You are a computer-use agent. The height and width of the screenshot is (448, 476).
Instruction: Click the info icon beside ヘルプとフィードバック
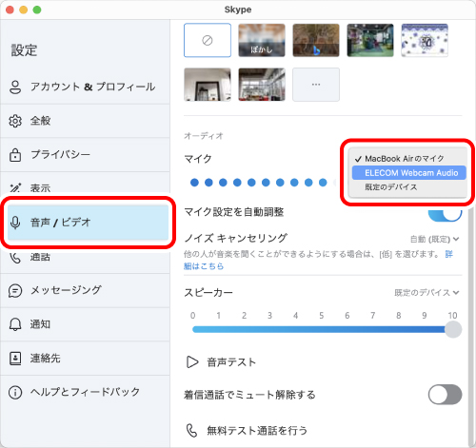click(15, 393)
